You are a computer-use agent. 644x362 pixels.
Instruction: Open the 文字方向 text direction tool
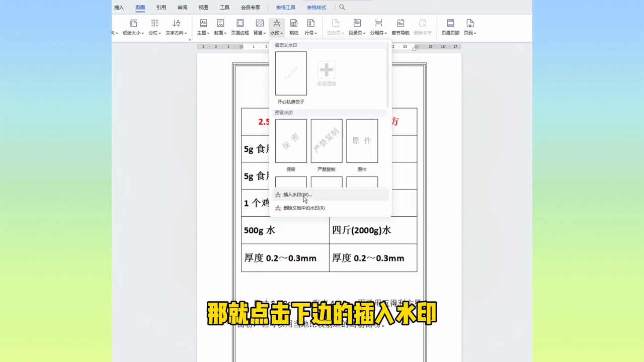tap(176, 28)
